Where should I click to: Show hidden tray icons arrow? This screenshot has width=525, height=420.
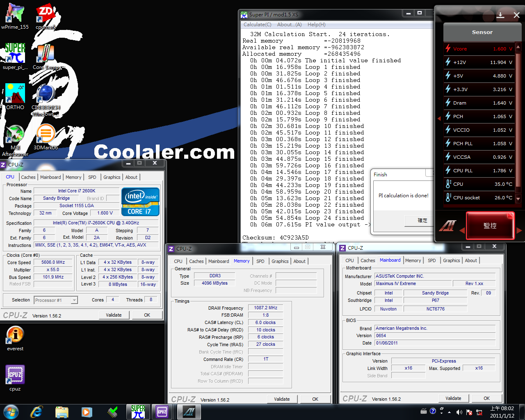tap(449, 412)
